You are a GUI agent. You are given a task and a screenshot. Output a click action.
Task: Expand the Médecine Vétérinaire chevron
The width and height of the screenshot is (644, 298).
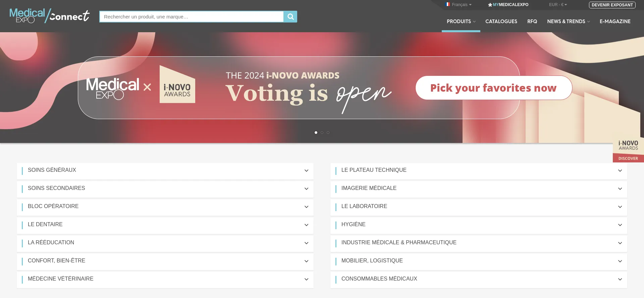tap(306, 279)
